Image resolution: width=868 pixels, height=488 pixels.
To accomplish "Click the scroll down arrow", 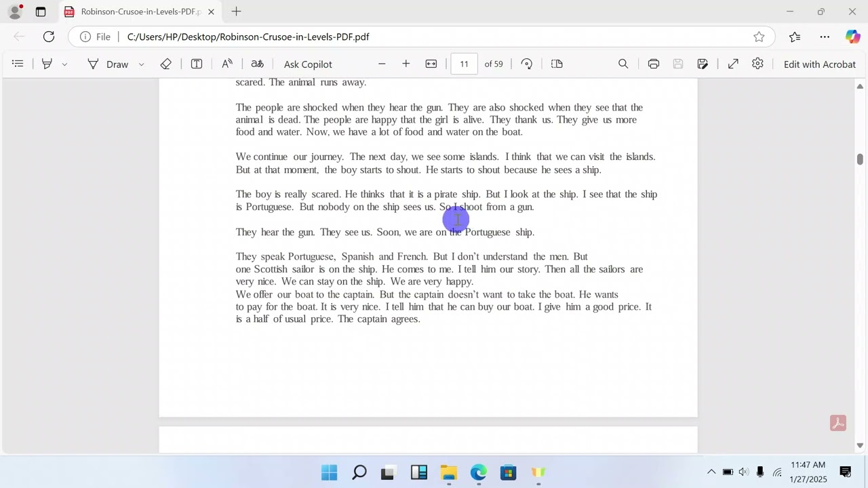I will [x=860, y=445].
